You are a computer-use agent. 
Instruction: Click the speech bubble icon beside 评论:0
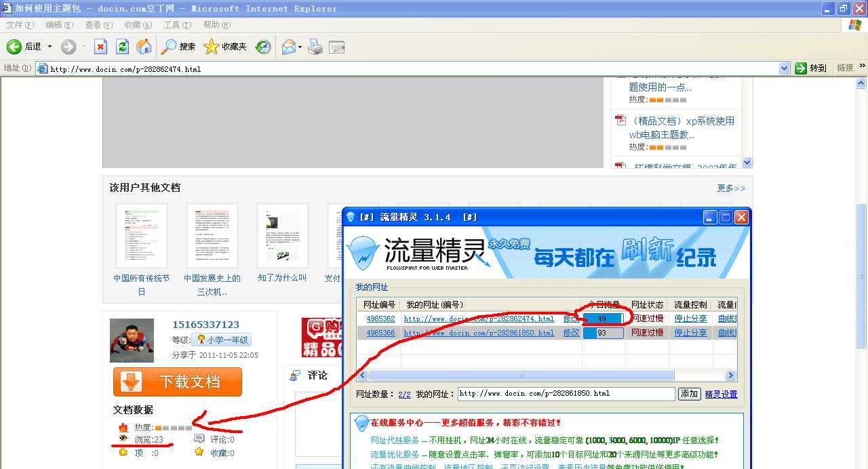point(199,439)
